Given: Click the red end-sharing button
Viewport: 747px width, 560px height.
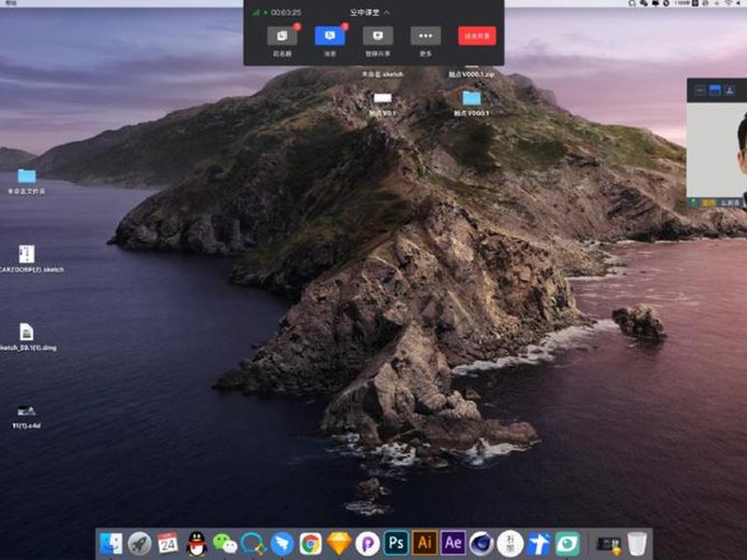Looking at the screenshot, I should click(477, 36).
